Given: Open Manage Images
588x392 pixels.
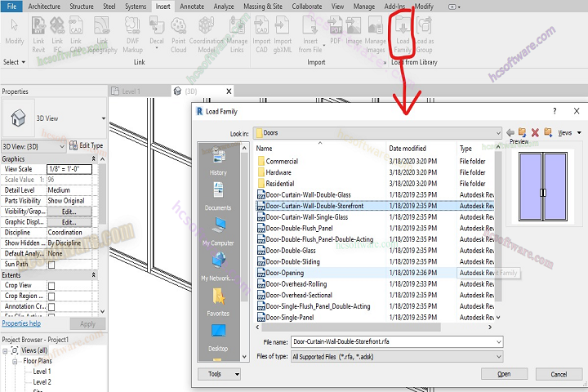Looking at the screenshot, I should pyautogui.click(x=376, y=34).
